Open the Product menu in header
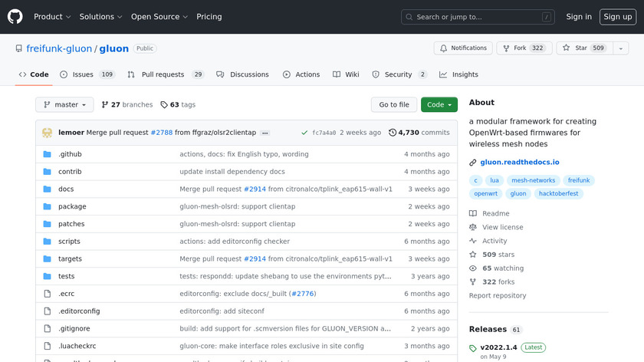 [x=52, y=16]
